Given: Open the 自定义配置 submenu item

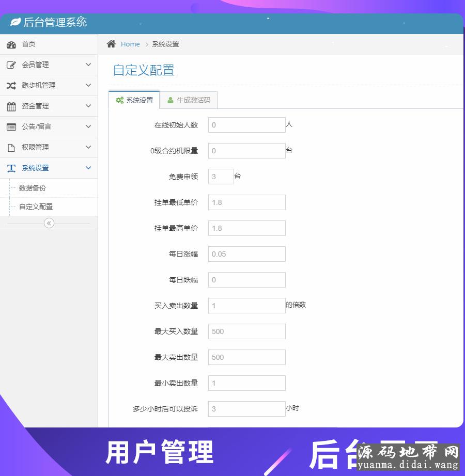Looking at the screenshot, I should (x=36, y=207).
